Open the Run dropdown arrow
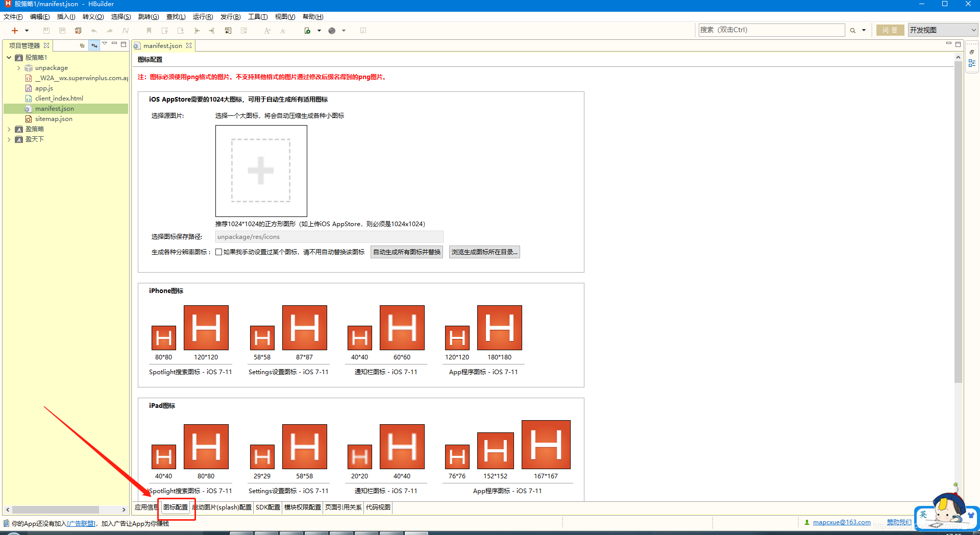 tap(319, 31)
